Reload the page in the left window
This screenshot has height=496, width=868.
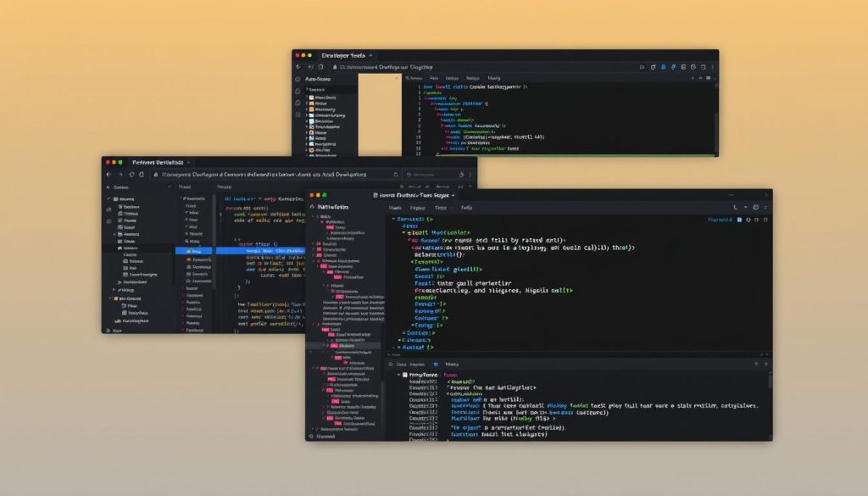click(131, 175)
